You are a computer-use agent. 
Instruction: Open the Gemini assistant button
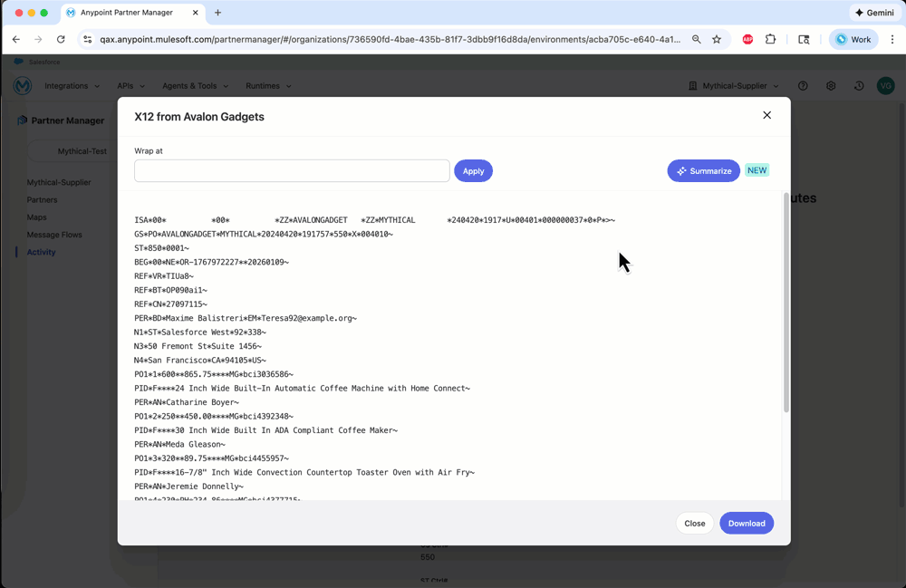(x=872, y=13)
